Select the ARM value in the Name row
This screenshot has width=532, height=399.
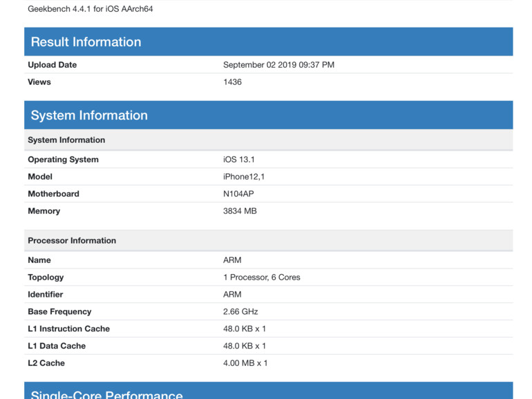coord(232,260)
